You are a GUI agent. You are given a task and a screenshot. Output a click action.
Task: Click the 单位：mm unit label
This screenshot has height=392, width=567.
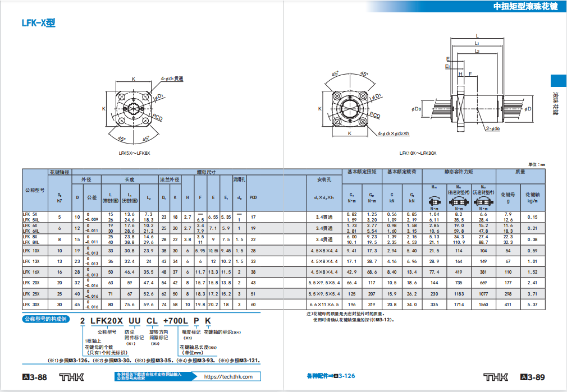tap(537, 165)
